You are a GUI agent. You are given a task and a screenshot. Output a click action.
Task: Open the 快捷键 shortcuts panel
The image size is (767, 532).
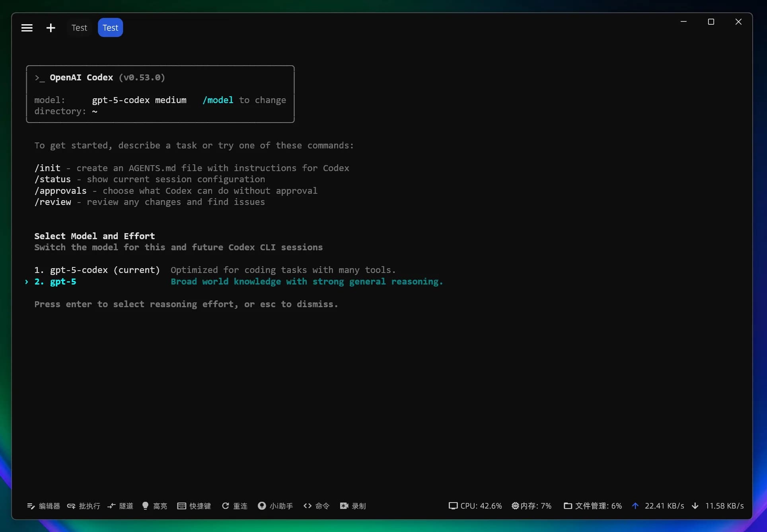point(194,506)
